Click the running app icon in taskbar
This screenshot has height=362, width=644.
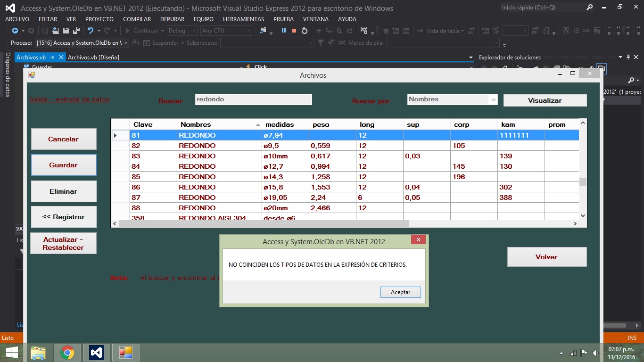[x=125, y=353]
